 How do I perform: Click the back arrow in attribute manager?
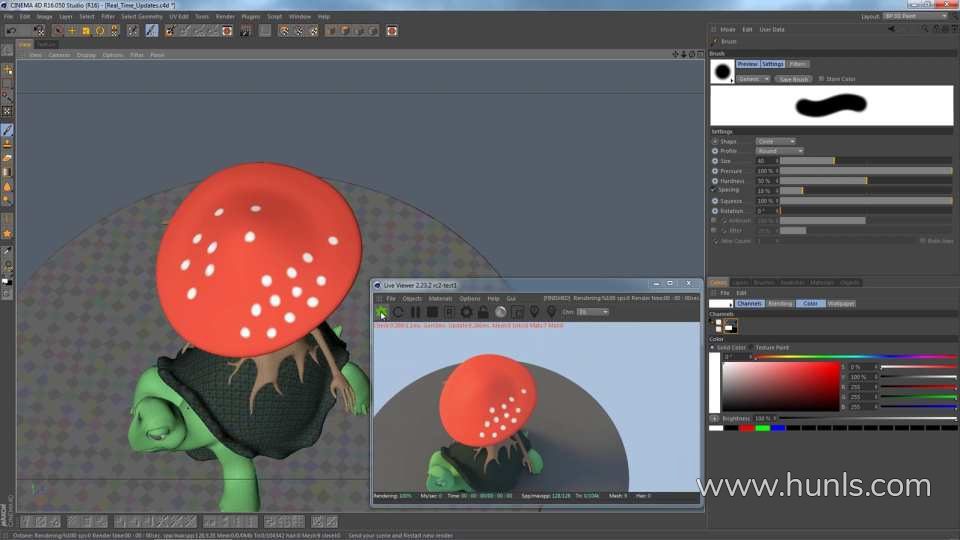[x=891, y=29]
